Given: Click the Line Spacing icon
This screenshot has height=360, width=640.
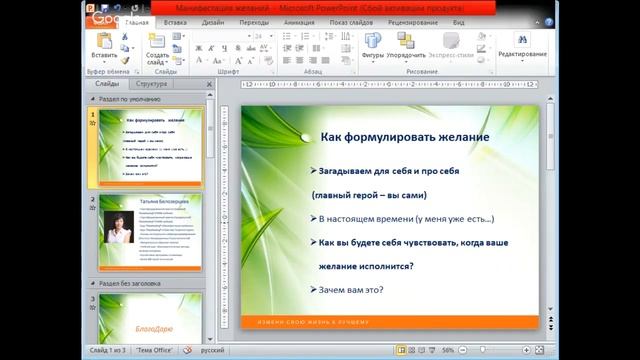Looking at the screenshot, I should (329, 36).
